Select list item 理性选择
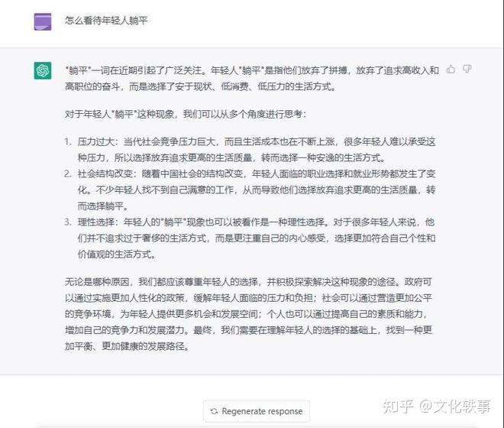Image resolution: width=504 pixels, height=428 pixels. click(257, 238)
